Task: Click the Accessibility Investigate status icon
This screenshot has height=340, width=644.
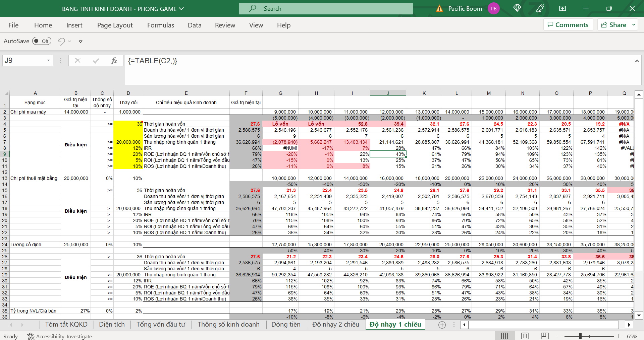Action: [x=31, y=336]
